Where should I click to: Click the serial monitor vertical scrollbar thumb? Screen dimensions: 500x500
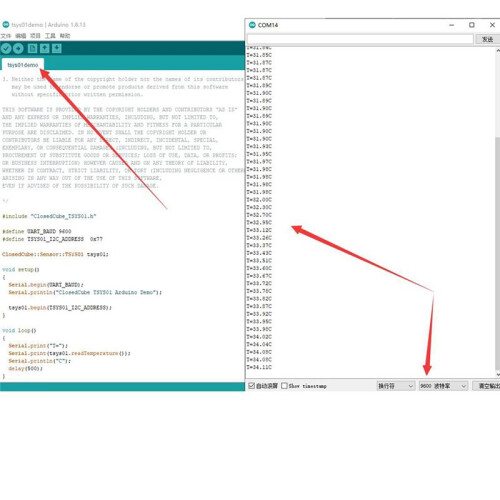(498, 253)
